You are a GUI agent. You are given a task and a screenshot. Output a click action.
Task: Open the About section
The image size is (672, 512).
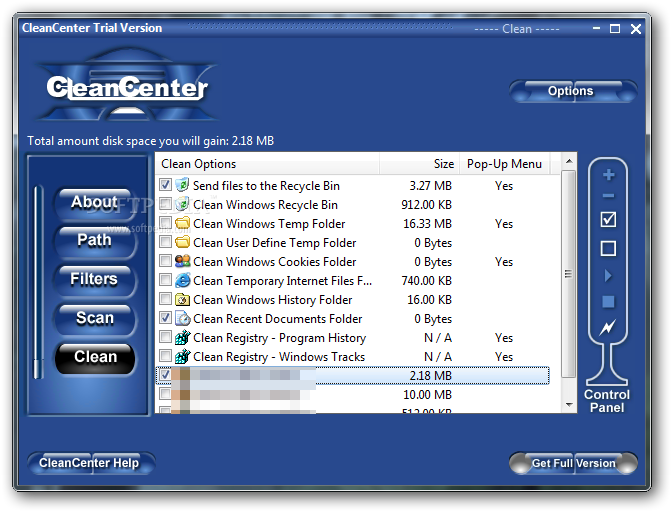pos(94,202)
